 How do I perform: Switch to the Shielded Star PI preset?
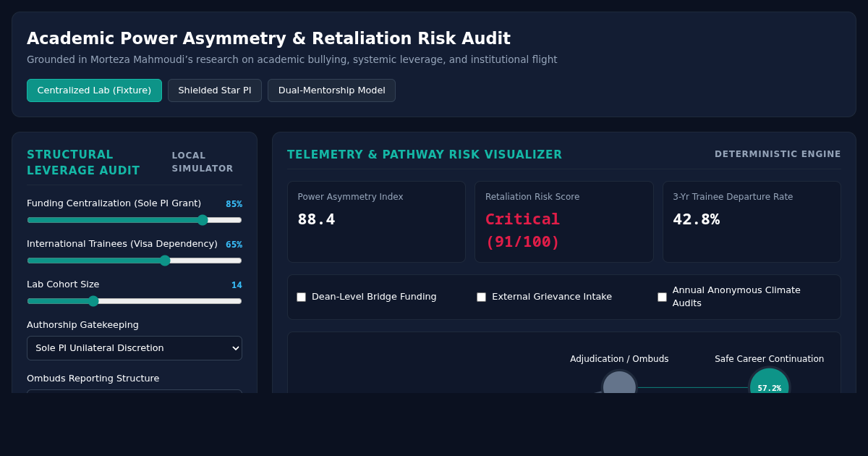point(215,90)
